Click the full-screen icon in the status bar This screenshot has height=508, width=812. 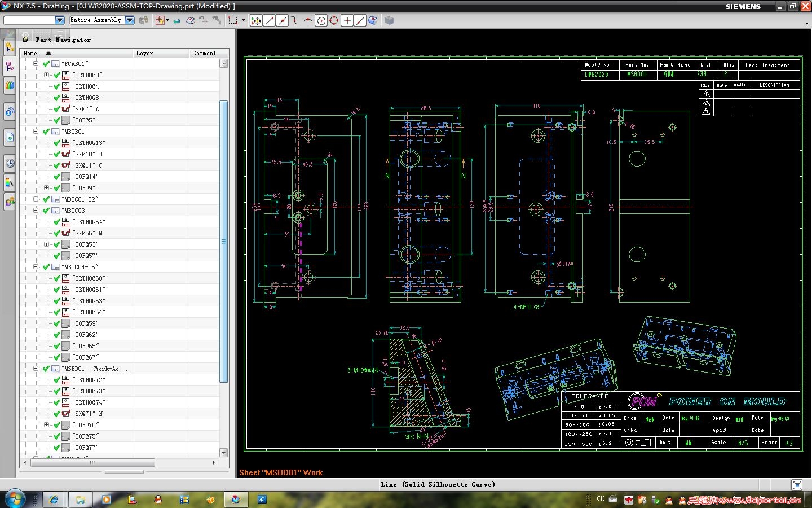coord(797,485)
